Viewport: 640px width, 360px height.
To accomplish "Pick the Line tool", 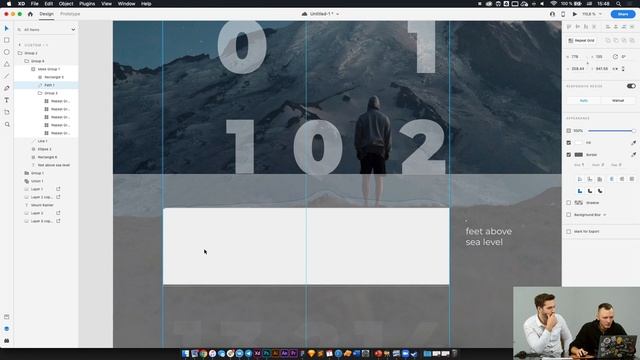I will pos(7,76).
